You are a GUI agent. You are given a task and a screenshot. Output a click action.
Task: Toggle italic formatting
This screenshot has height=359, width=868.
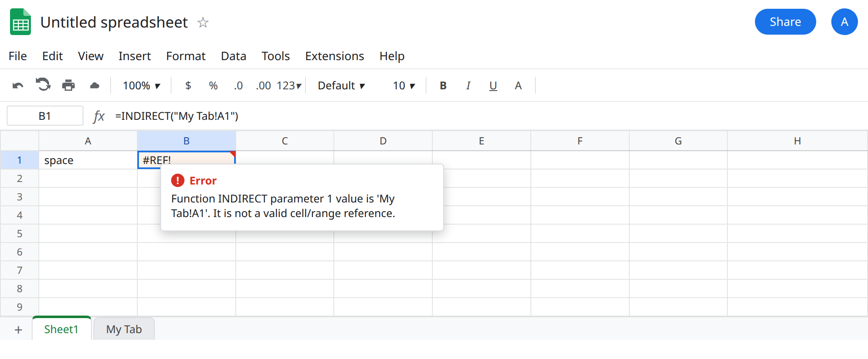point(468,86)
